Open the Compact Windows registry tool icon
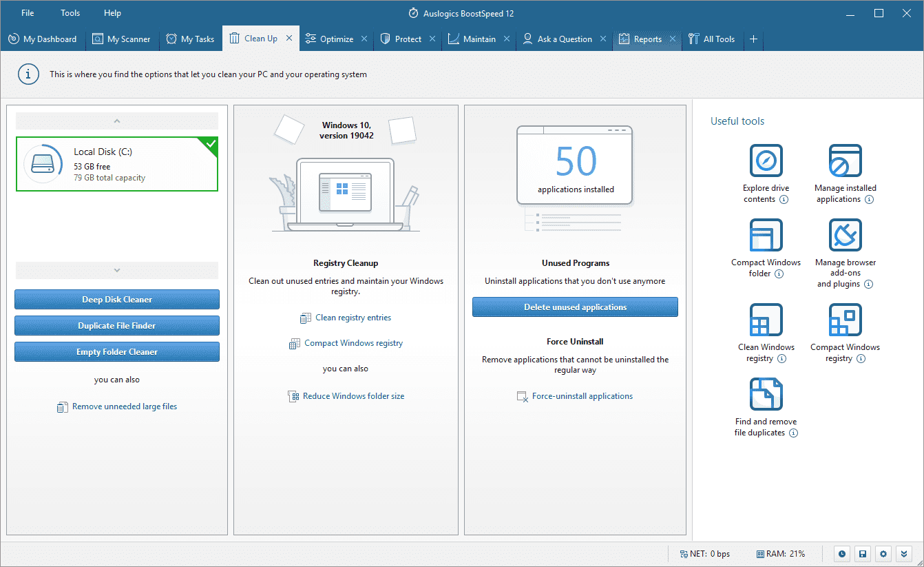 [845, 320]
